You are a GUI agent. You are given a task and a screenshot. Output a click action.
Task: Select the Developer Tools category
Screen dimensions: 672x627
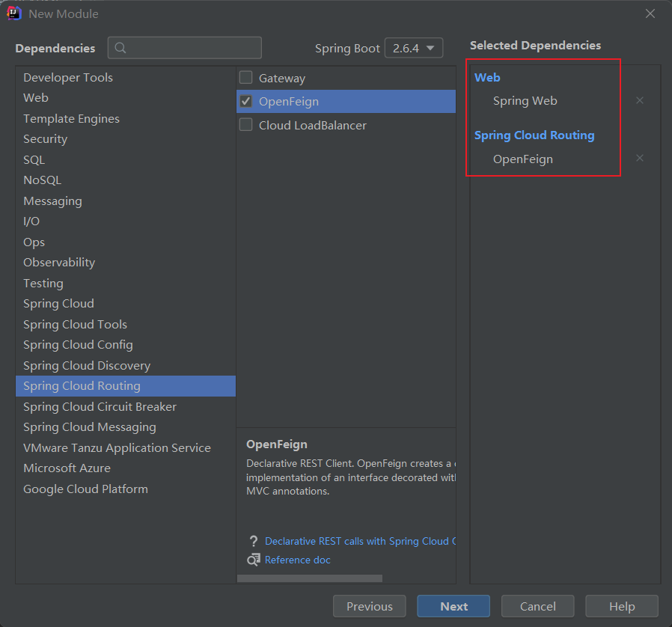(126, 78)
